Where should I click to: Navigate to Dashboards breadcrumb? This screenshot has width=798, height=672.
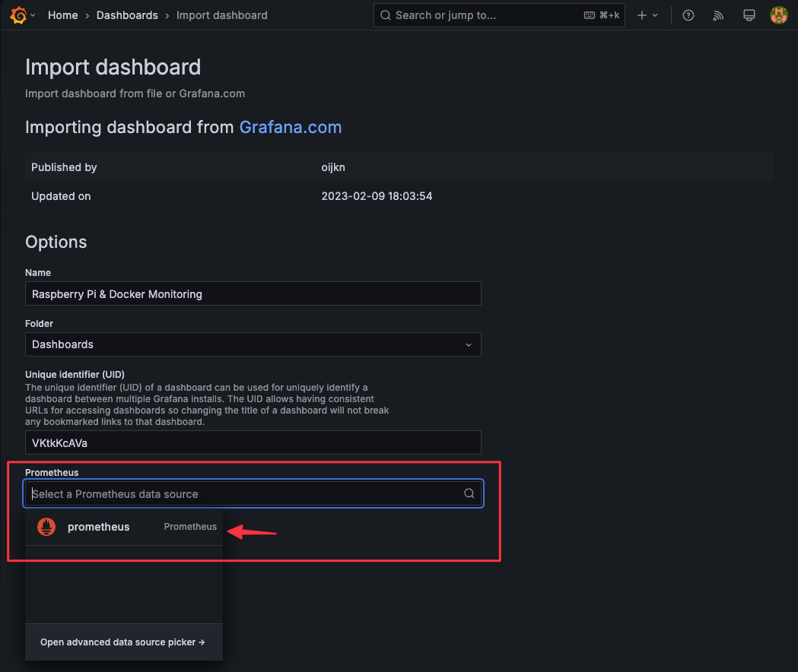[x=127, y=15]
